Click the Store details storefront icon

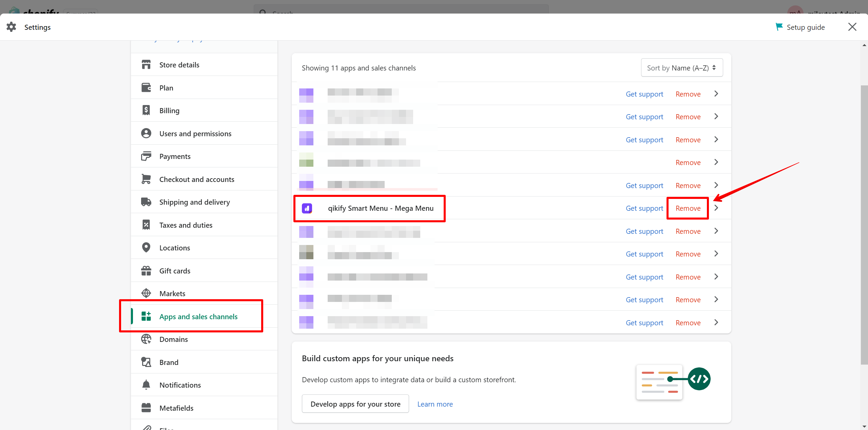(x=146, y=65)
